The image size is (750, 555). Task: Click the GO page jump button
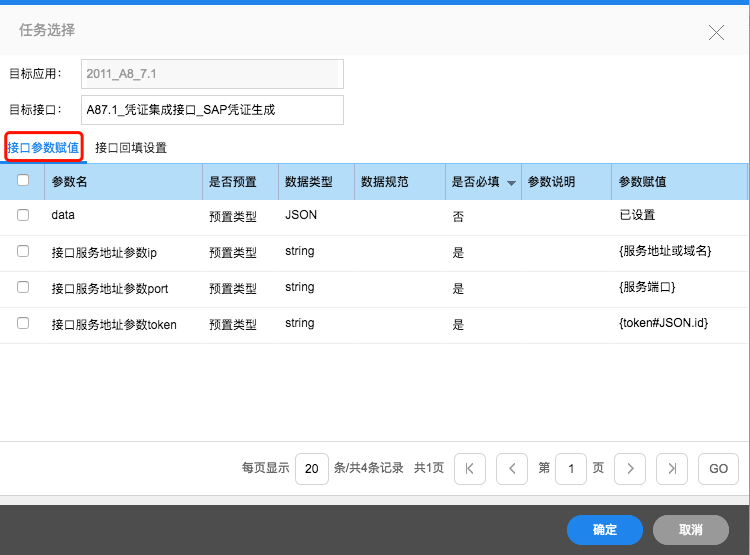pyautogui.click(x=718, y=468)
